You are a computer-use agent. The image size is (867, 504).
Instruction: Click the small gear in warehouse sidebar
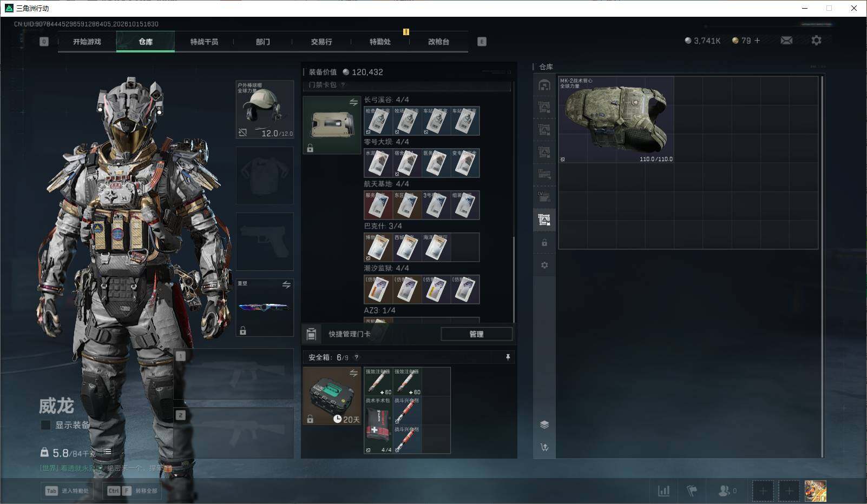click(544, 265)
